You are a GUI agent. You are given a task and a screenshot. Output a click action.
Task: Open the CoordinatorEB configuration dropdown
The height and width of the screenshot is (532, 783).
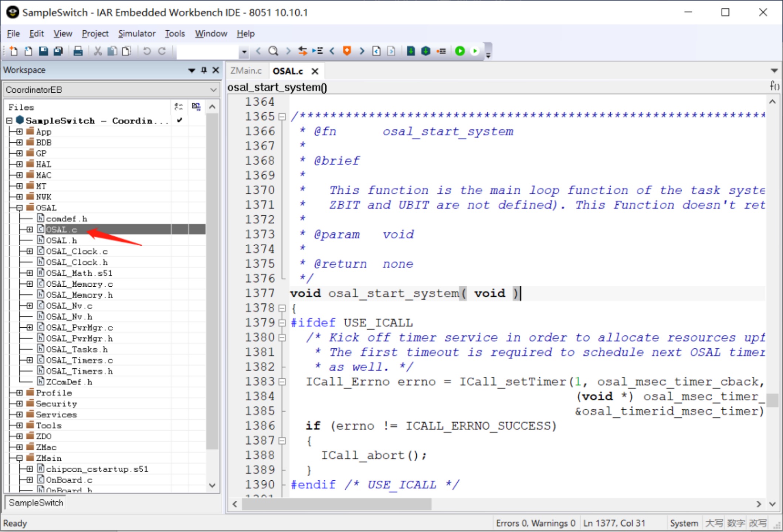[213, 90]
